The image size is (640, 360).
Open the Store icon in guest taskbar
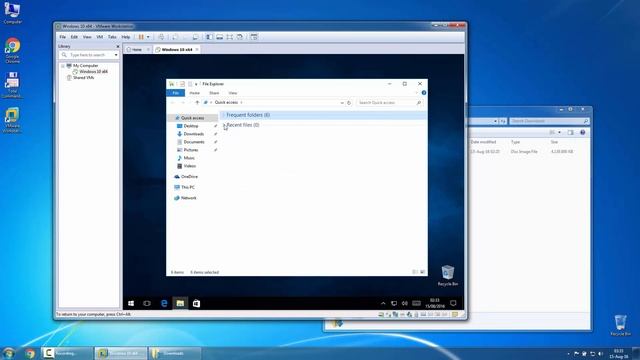pyautogui.click(x=196, y=303)
